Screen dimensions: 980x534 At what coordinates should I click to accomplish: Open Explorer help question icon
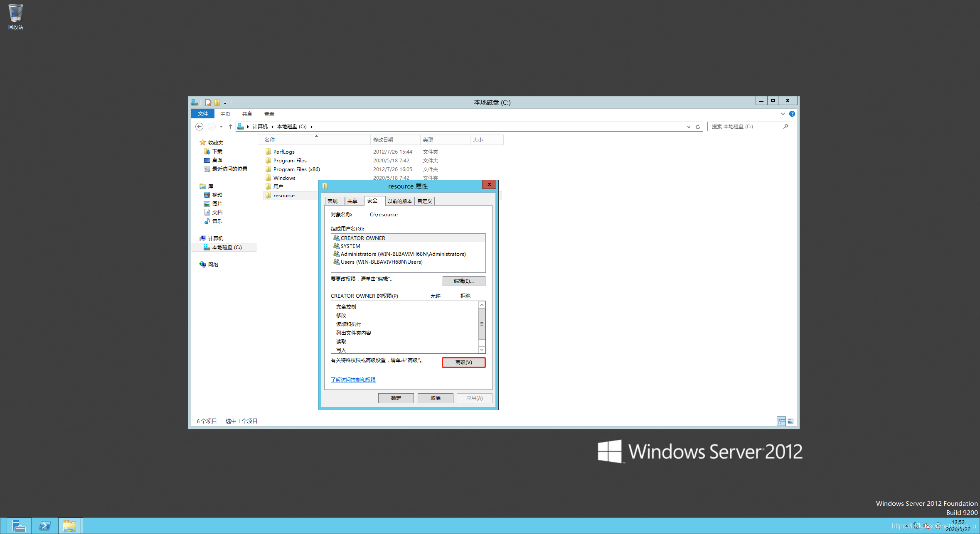[792, 114]
